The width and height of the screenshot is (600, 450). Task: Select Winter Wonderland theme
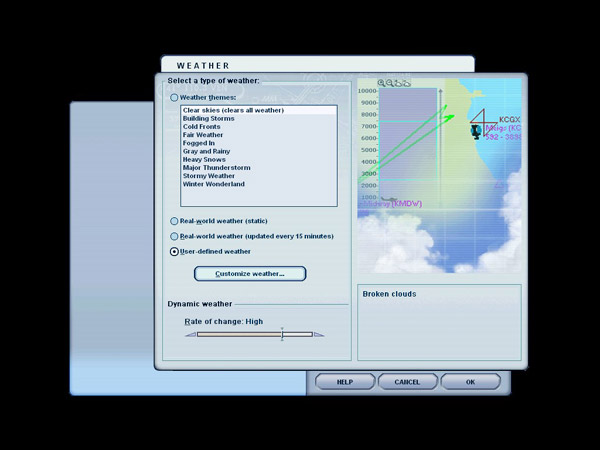(x=213, y=184)
